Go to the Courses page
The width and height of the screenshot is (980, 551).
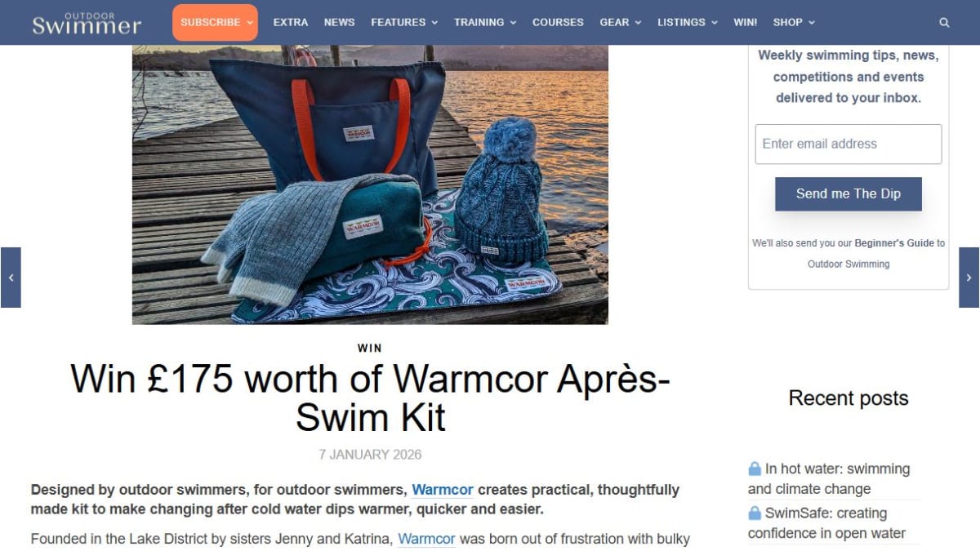coord(558,22)
